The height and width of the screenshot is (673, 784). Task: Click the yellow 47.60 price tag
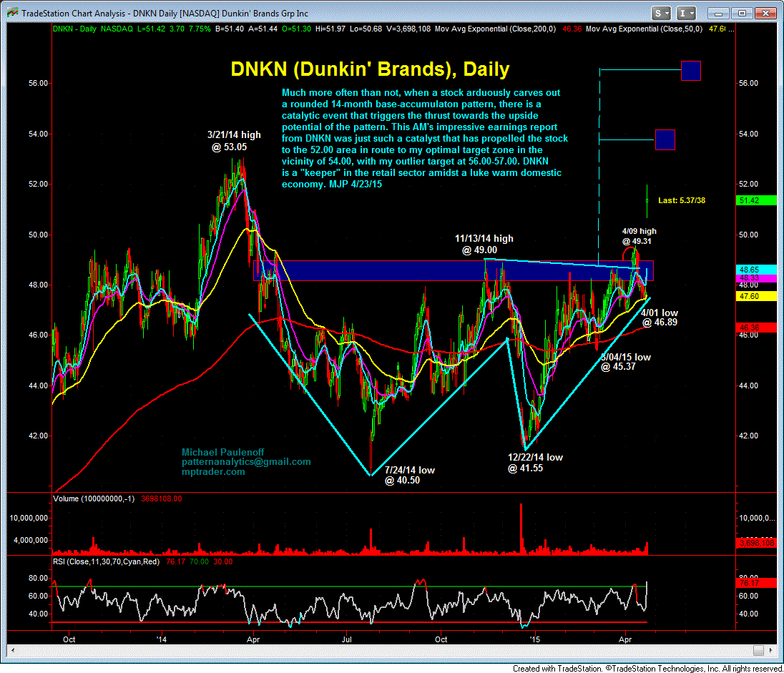[x=757, y=297]
